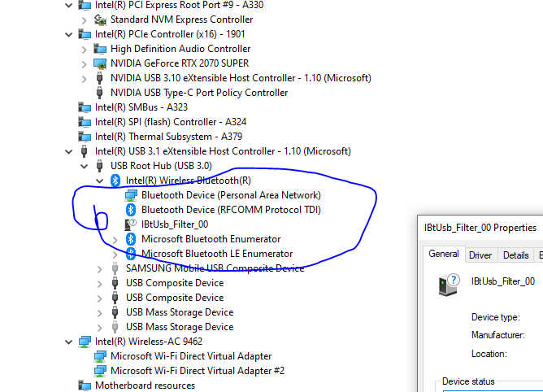Click USB Root Hub (USB 3.0) icon
The width and height of the screenshot is (543, 392).
point(100,166)
